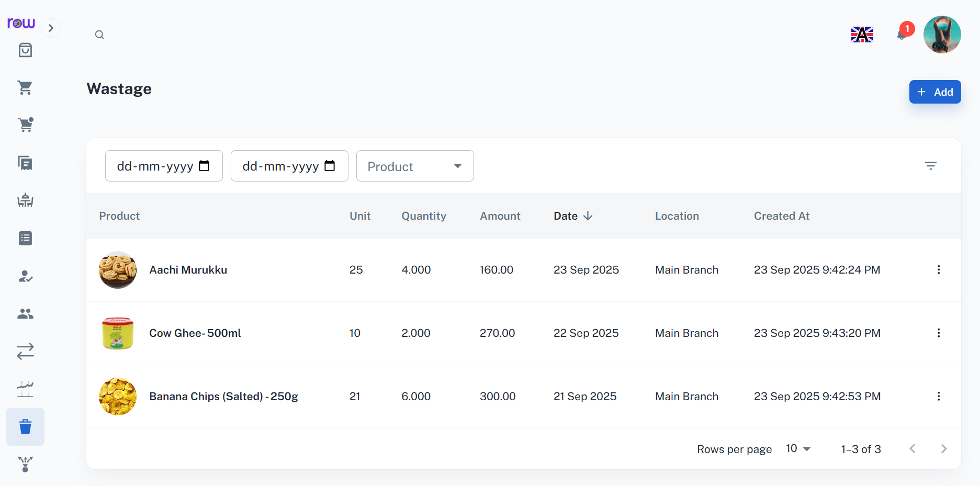980x486 pixels.
Task: Open actions menu for Banana Chips row
Action: click(938, 397)
